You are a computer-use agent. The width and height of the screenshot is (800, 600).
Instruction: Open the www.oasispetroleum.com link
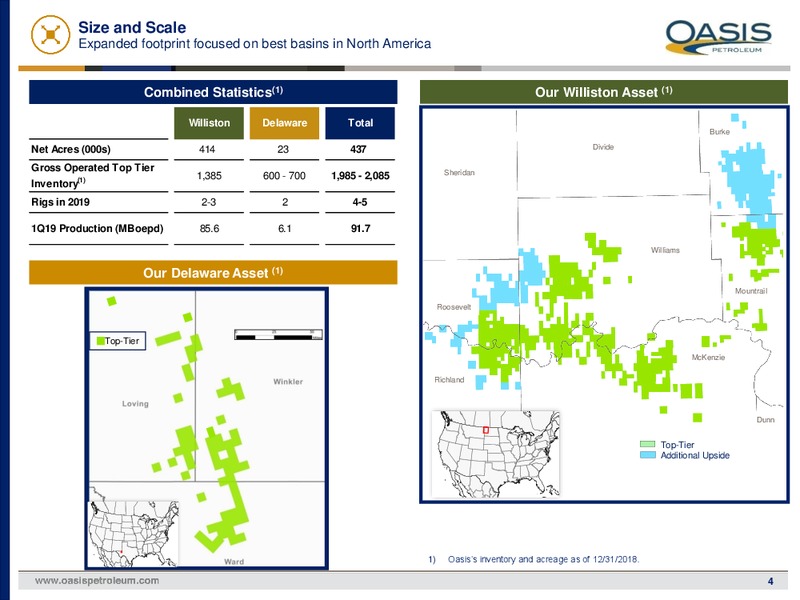[x=97, y=581]
